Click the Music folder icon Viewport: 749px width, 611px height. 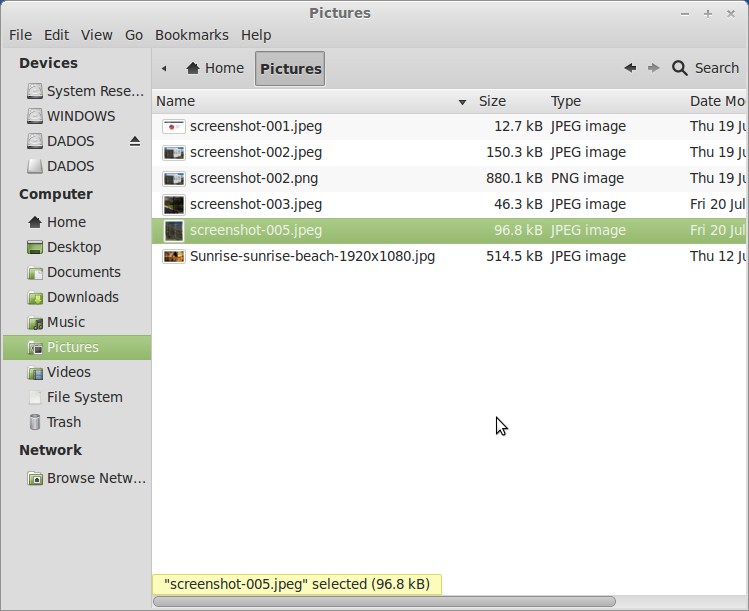tap(34, 322)
